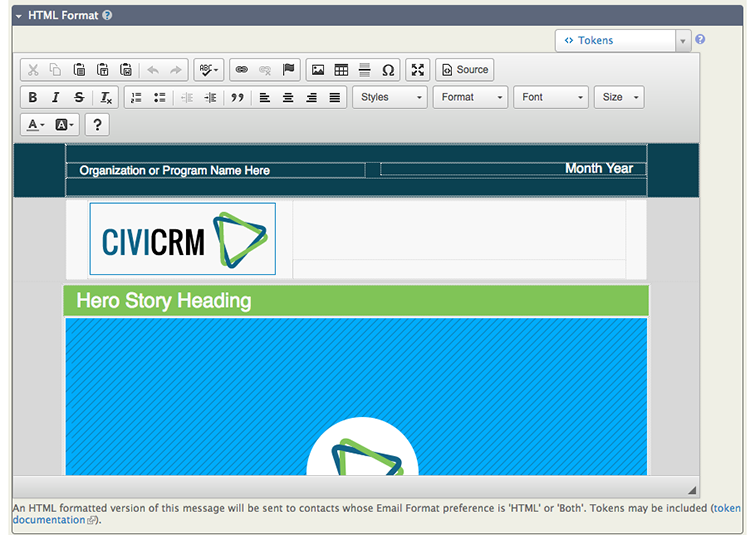Click the Insert Image icon
The width and height of the screenshot is (750, 535).
pos(318,70)
